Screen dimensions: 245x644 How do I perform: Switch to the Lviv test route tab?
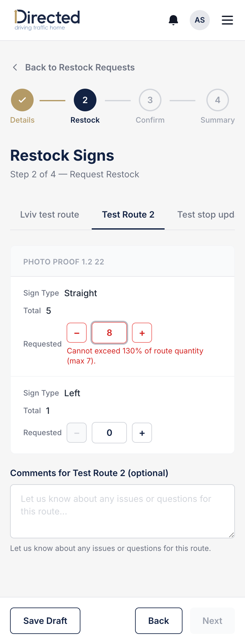point(50,214)
